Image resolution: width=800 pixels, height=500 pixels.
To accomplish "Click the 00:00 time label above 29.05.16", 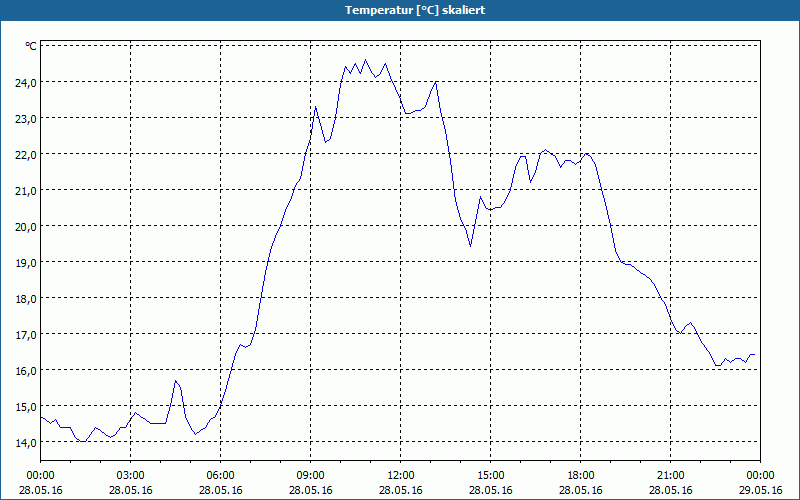I will tap(760, 476).
